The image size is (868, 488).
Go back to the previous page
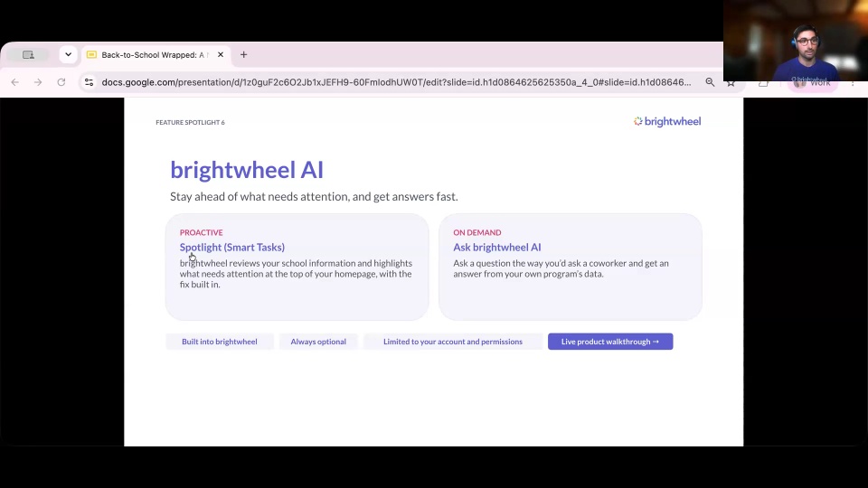click(15, 82)
